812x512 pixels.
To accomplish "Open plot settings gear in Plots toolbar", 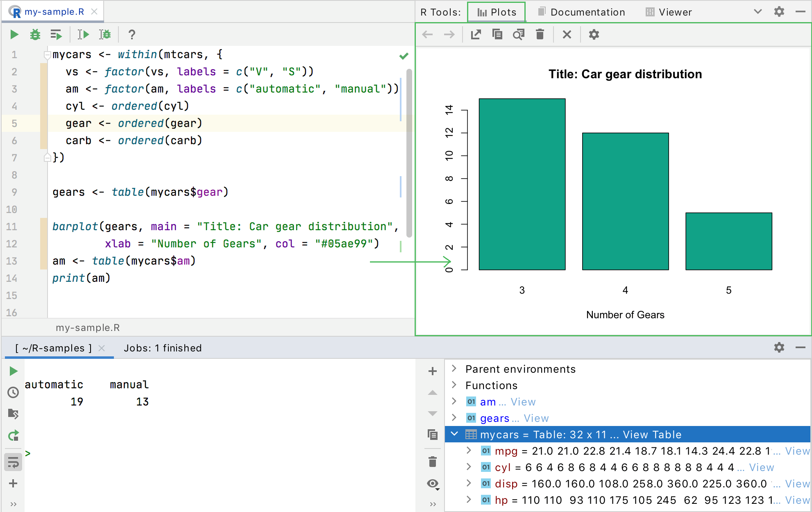I will (x=594, y=35).
